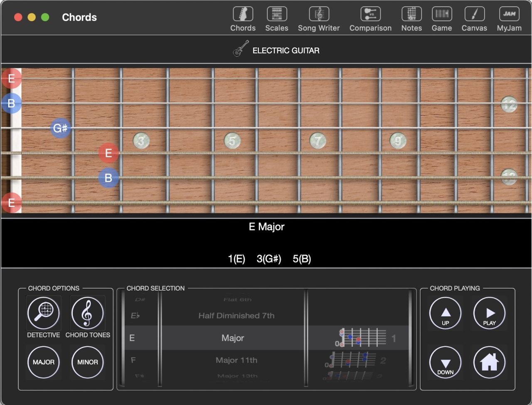This screenshot has width=532, height=405.
Task: Select Major 11th chord type
Action: point(236,360)
